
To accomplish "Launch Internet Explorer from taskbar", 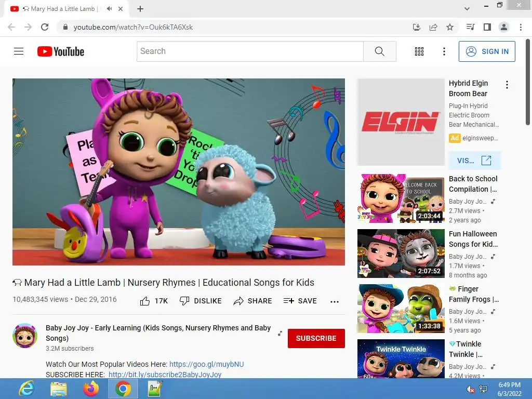I will point(26,389).
